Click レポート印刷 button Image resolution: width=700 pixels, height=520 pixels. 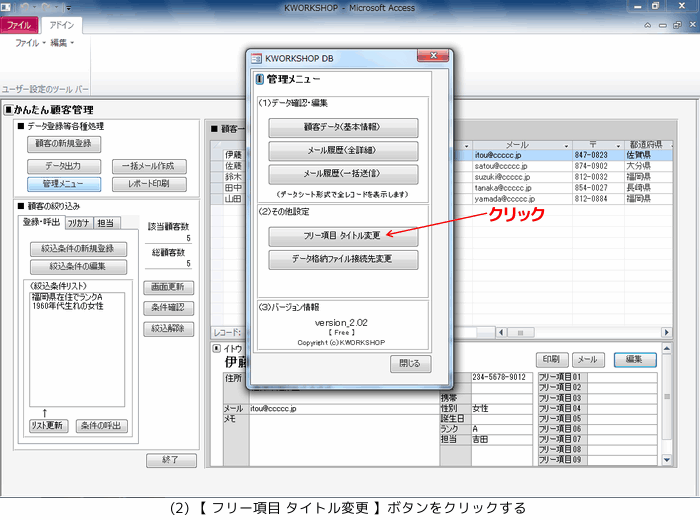pyautogui.click(x=149, y=184)
